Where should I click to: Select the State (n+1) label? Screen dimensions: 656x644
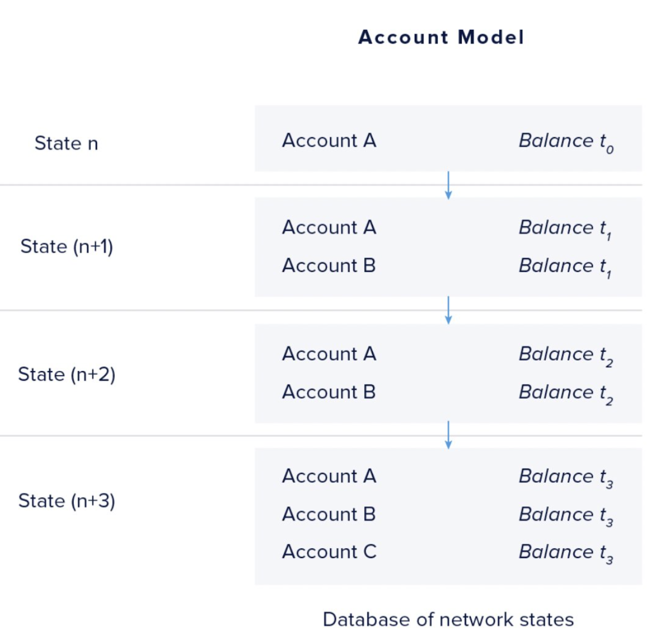pyautogui.click(x=66, y=247)
